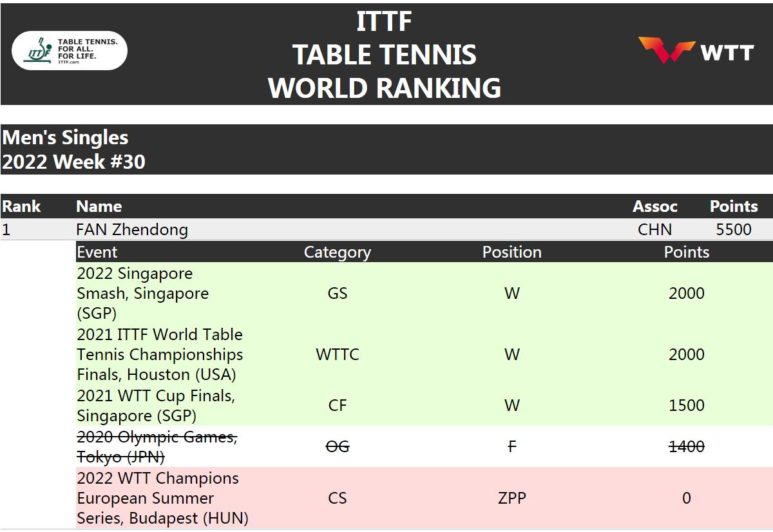Click the ZPP position cell
Image resolution: width=773 pixels, height=532 pixels.
[x=511, y=498]
